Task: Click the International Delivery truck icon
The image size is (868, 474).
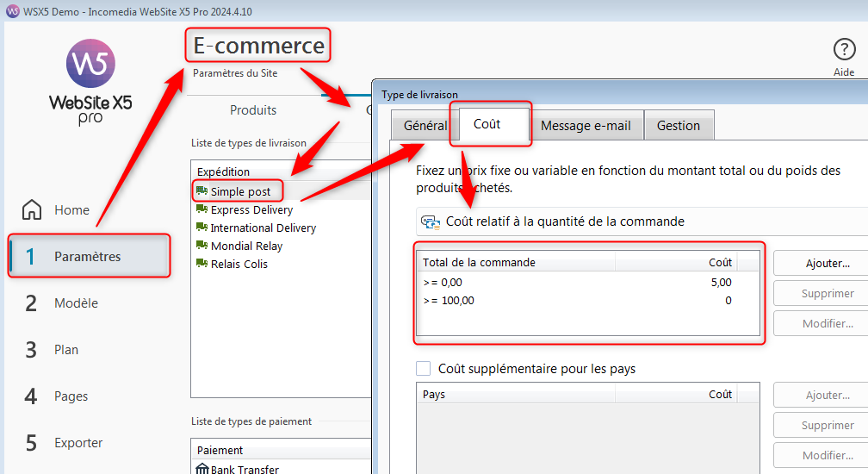Action: (202, 228)
